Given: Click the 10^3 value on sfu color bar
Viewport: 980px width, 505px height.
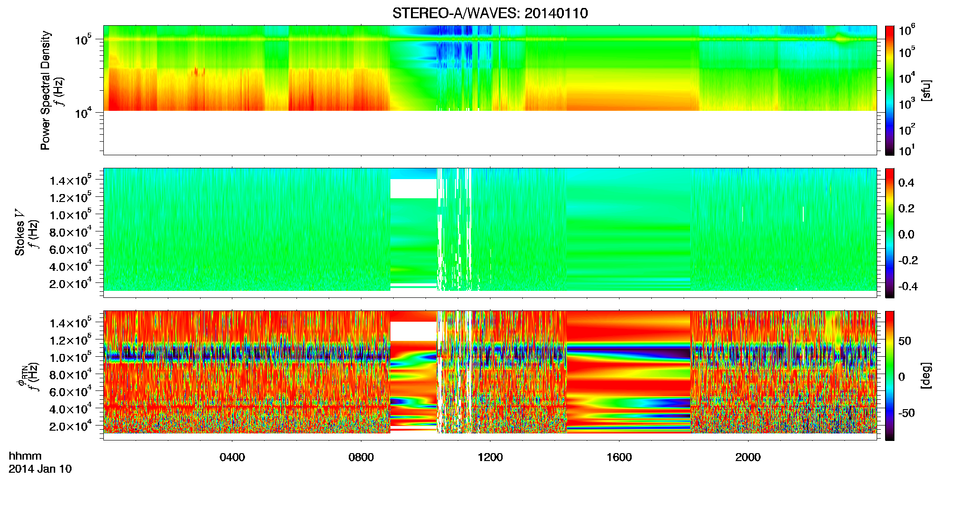Looking at the screenshot, I should [907, 103].
